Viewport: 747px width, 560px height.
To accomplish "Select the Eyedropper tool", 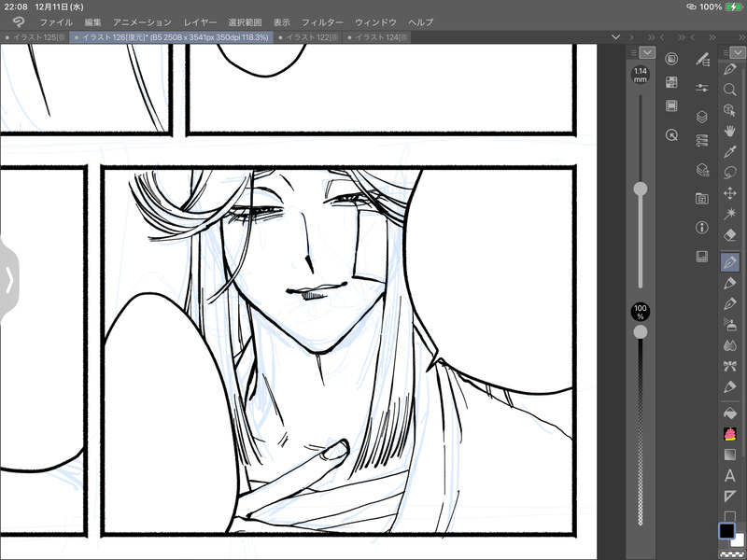I will 730,152.
